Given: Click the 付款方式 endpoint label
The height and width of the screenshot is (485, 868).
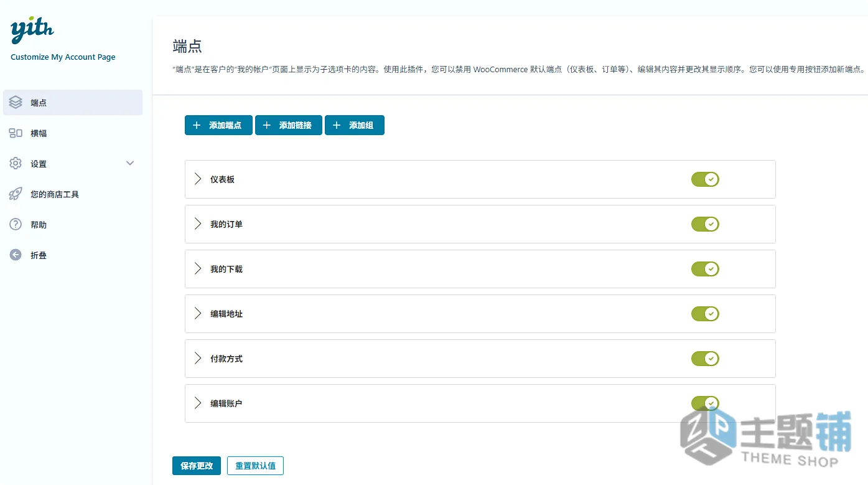Looking at the screenshot, I should tap(226, 359).
